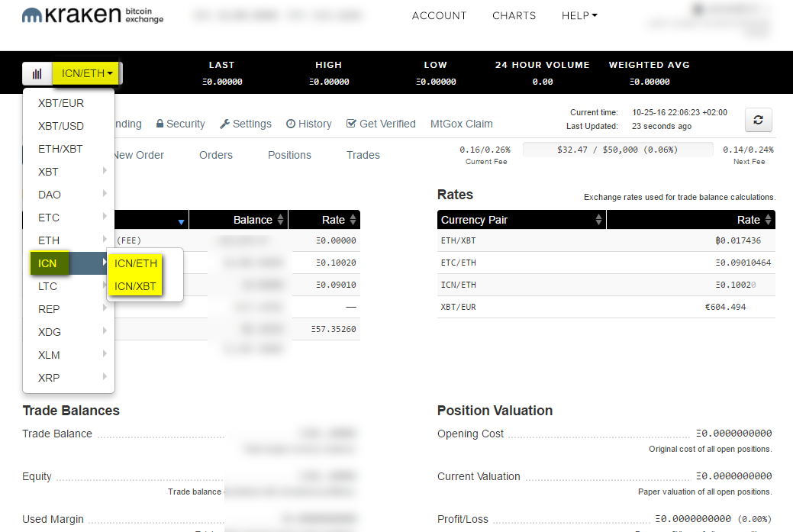Click the Profit/Loss value
Image resolution: width=793 pixels, height=532 pixels.
pos(713,519)
